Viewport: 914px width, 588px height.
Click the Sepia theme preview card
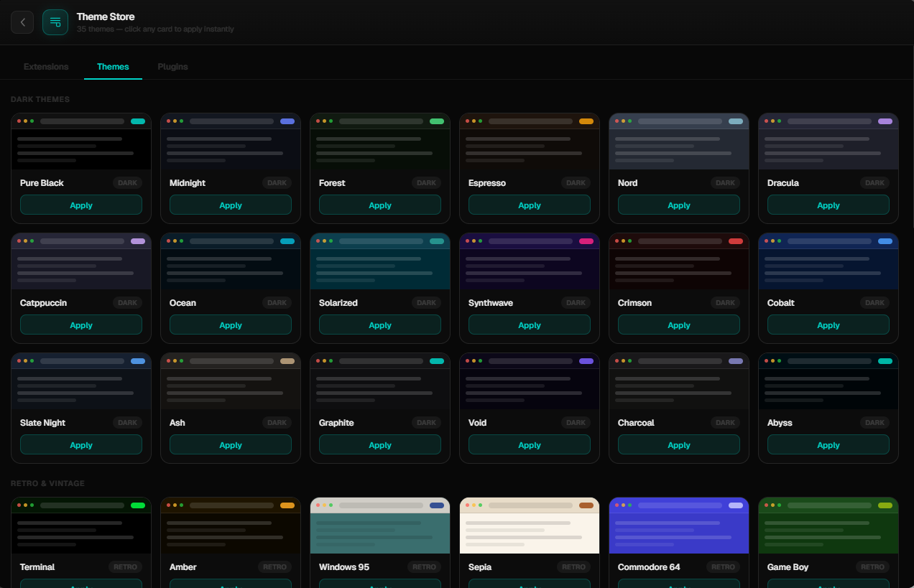pos(529,525)
